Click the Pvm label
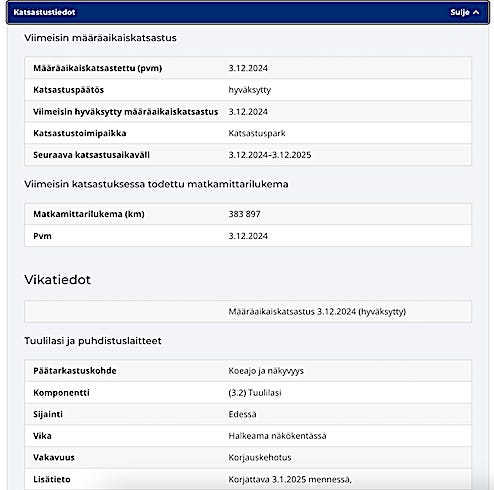This screenshot has height=490, width=494. 42,236
